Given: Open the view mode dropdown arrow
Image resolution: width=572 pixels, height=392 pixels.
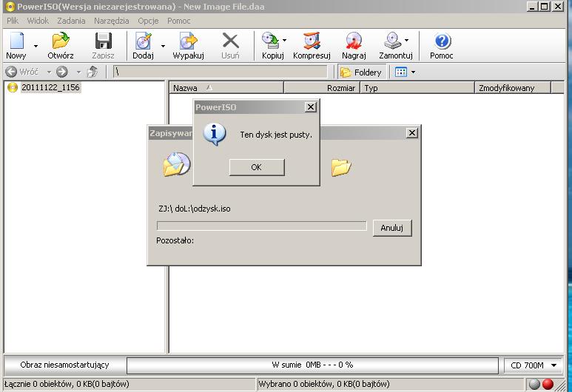Looking at the screenshot, I should coord(414,72).
